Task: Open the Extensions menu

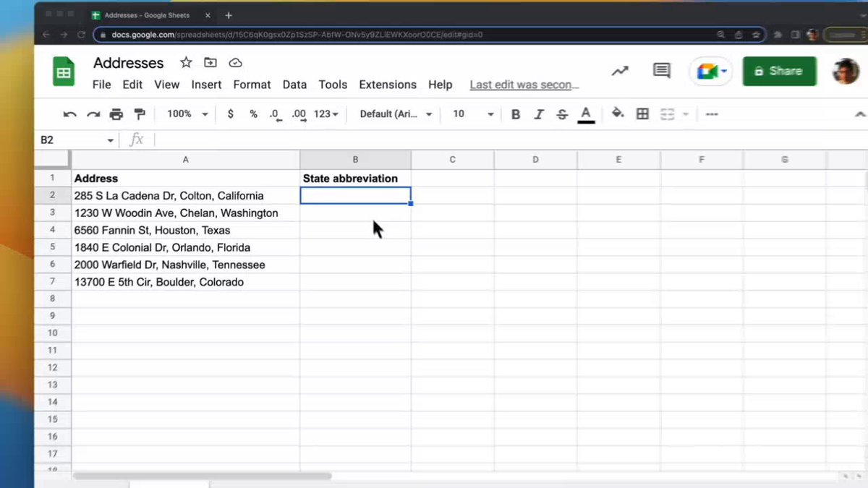Action: click(388, 85)
